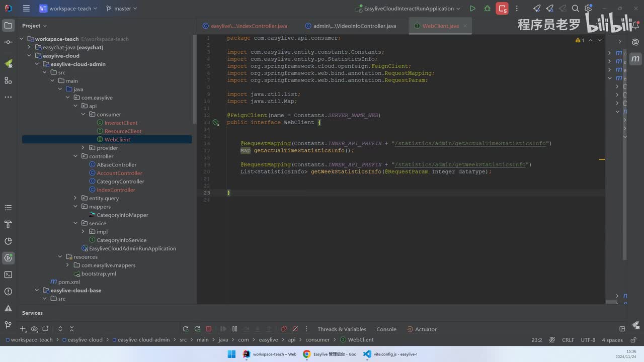This screenshot has width=644, height=362.
Task: Open IDE settings gear icon
Action: (588, 9)
